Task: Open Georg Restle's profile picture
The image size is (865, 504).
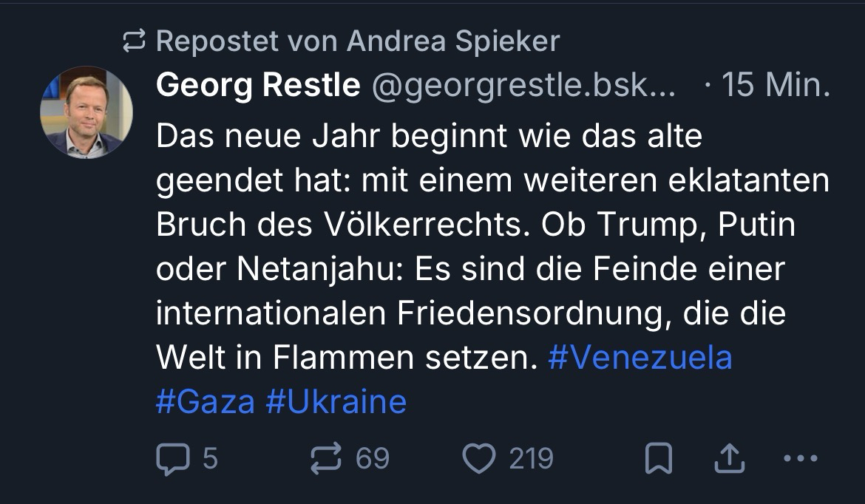Action: pyautogui.click(x=86, y=112)
